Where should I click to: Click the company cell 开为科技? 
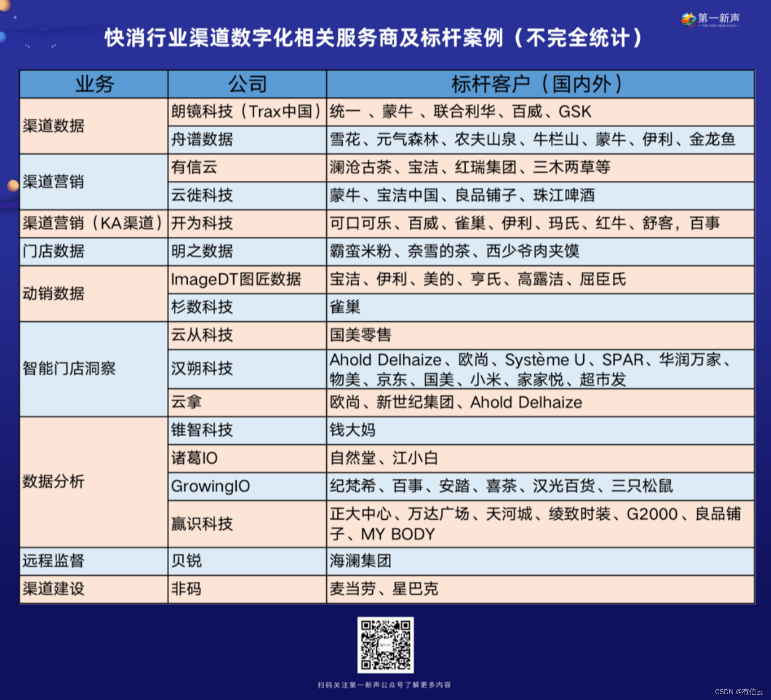coord(247,224)
